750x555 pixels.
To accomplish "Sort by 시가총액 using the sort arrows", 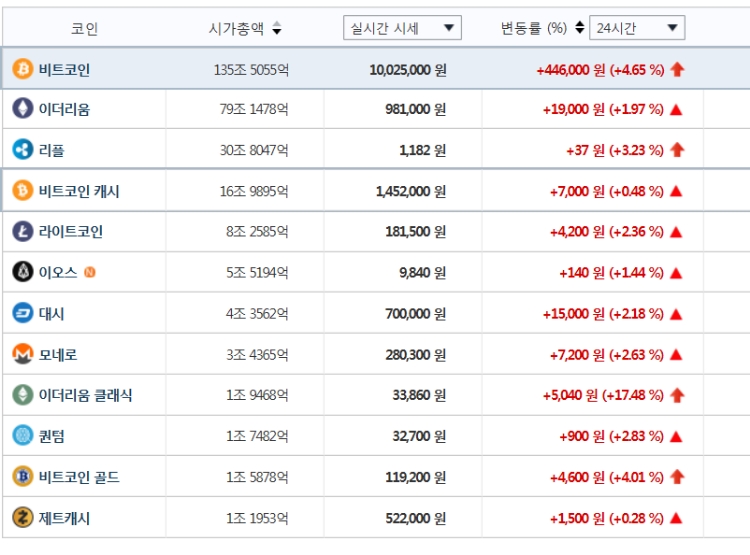I will coord(277,28).
